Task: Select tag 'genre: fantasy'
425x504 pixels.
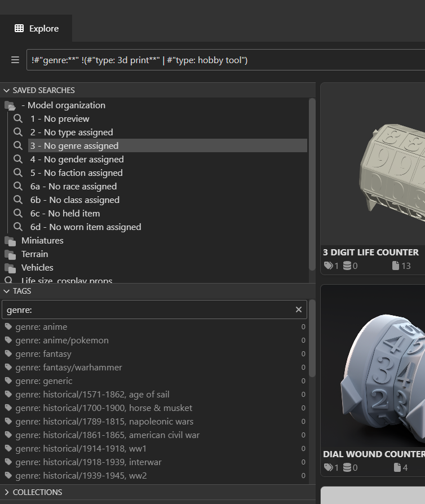Action: coord(43,353)
